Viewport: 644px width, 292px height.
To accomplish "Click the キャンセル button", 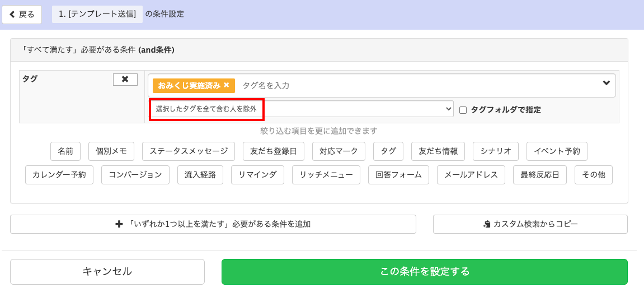I will coord(107,272).
